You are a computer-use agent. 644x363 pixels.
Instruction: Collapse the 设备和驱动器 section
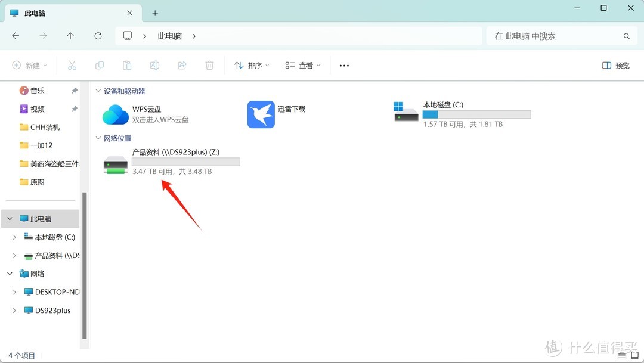[x=98, y=91]
